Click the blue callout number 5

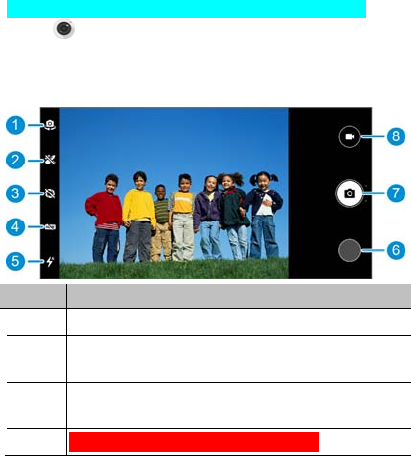coord(15,261)
